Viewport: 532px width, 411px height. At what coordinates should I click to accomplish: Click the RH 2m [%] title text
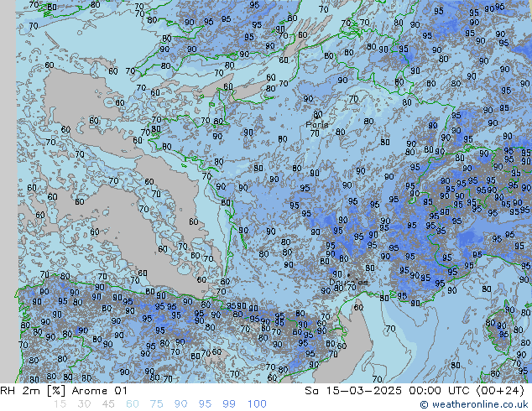[x=33, y=391]
